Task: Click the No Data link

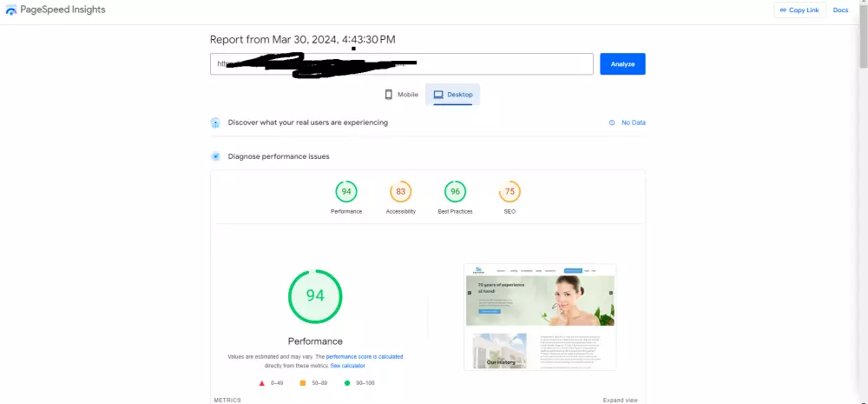Action: [634, 123]
